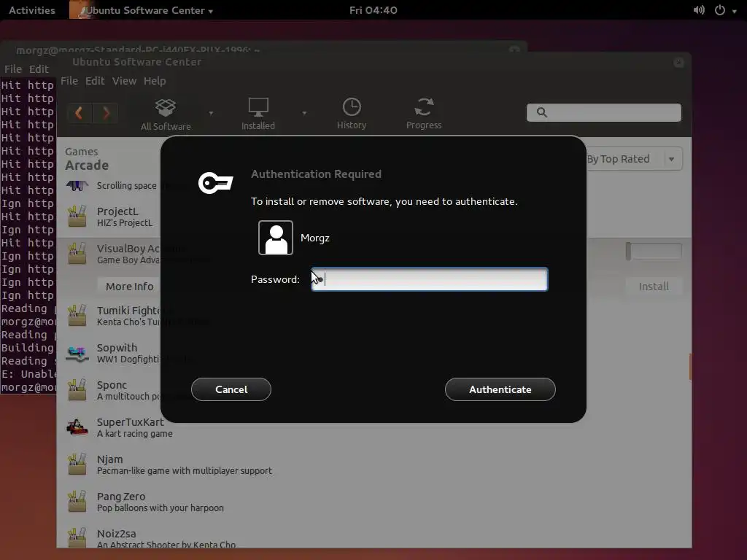The width and height of the screenshot is (747, 560).
Task: Select the Noiz2sa title text
Action: click(x=116, y=533)
